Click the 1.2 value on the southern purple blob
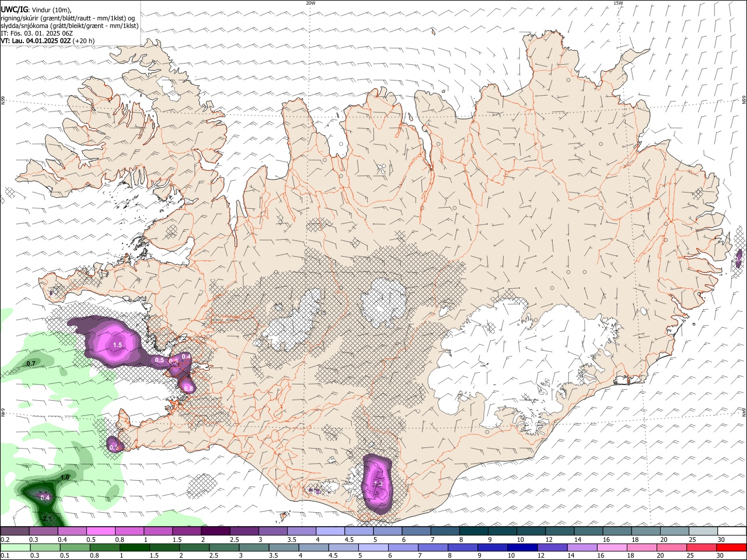 378,484
